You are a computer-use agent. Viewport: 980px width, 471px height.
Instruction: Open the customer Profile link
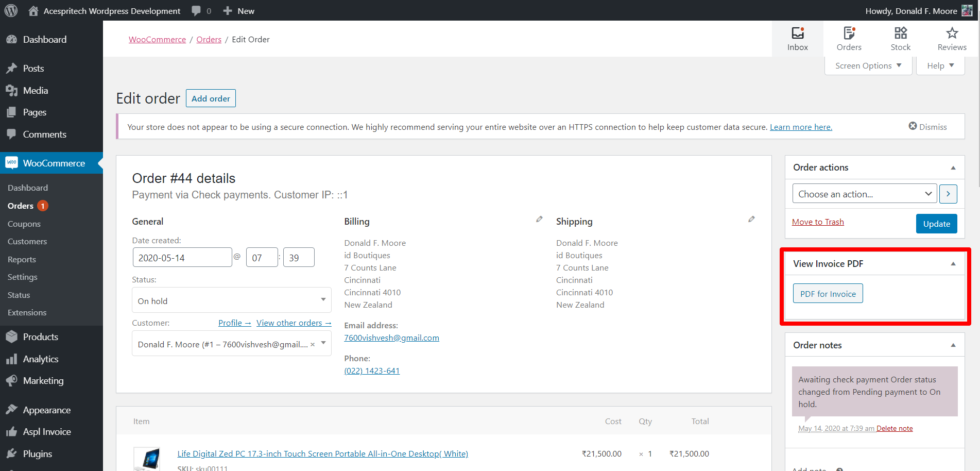point(235,323)
